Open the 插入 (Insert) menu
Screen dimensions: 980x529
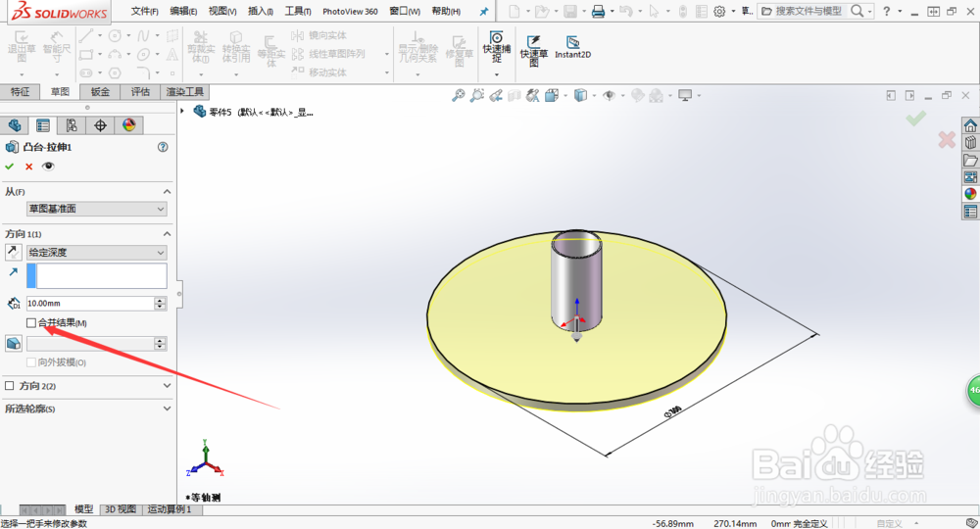[261, 11]
